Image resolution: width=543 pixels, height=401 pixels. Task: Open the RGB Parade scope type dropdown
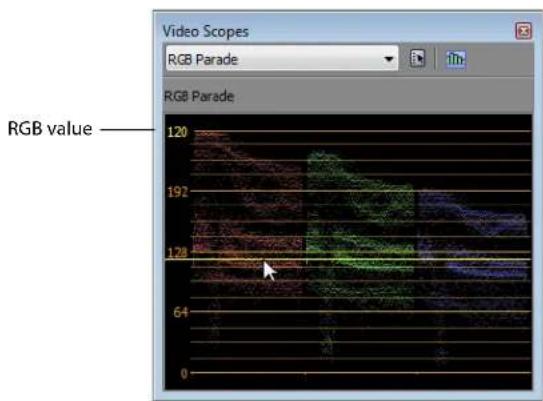coord(282,59)
